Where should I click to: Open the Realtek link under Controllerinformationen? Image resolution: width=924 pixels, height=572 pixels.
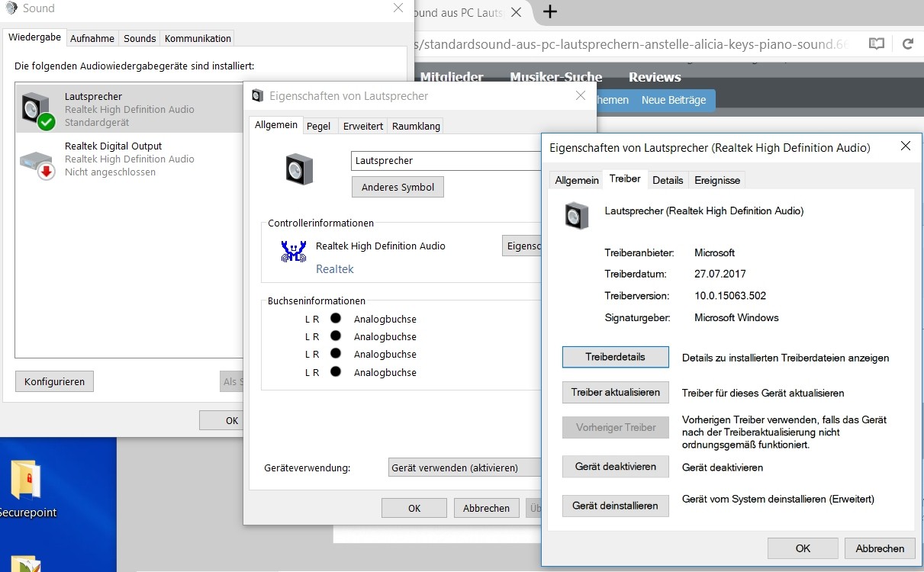coord(335,268)
